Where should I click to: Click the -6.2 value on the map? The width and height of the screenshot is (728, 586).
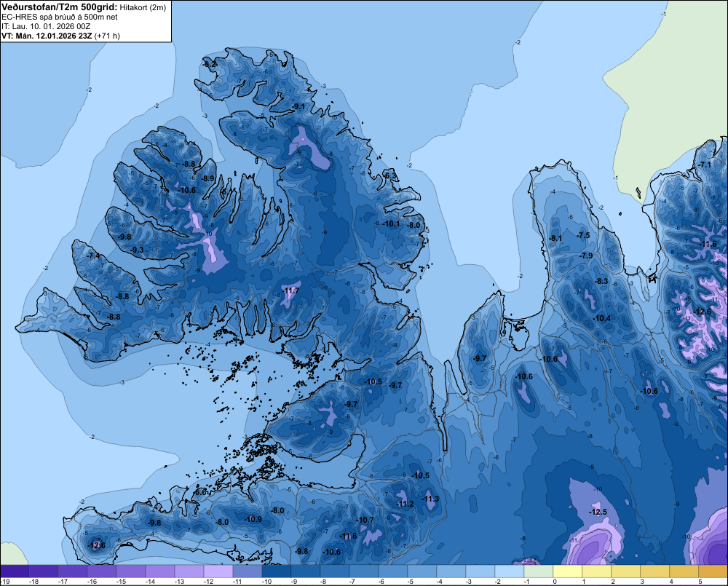tap(210, 64)
